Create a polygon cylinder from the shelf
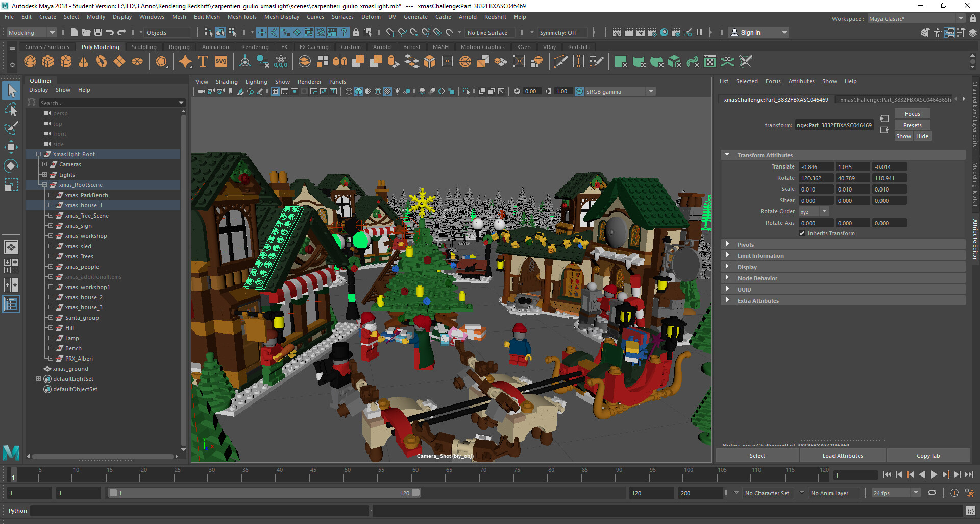The height and width of the screenshot is (524, 980). tap(66, 62)
